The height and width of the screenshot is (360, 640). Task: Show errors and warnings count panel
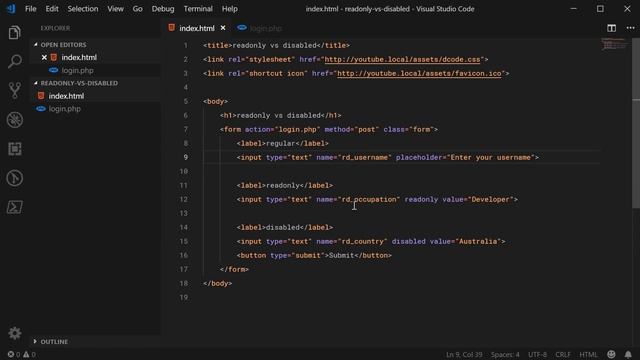click(21, 354)
